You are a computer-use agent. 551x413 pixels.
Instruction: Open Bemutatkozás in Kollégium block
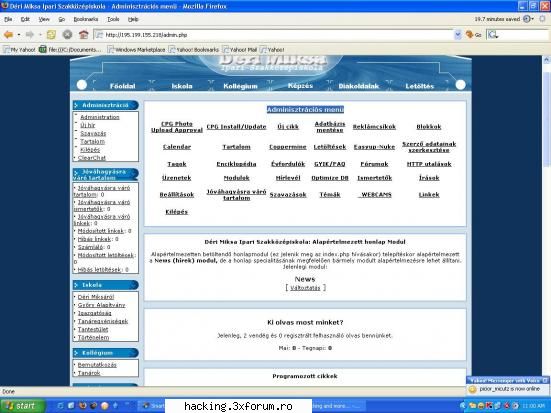(97, 365)
